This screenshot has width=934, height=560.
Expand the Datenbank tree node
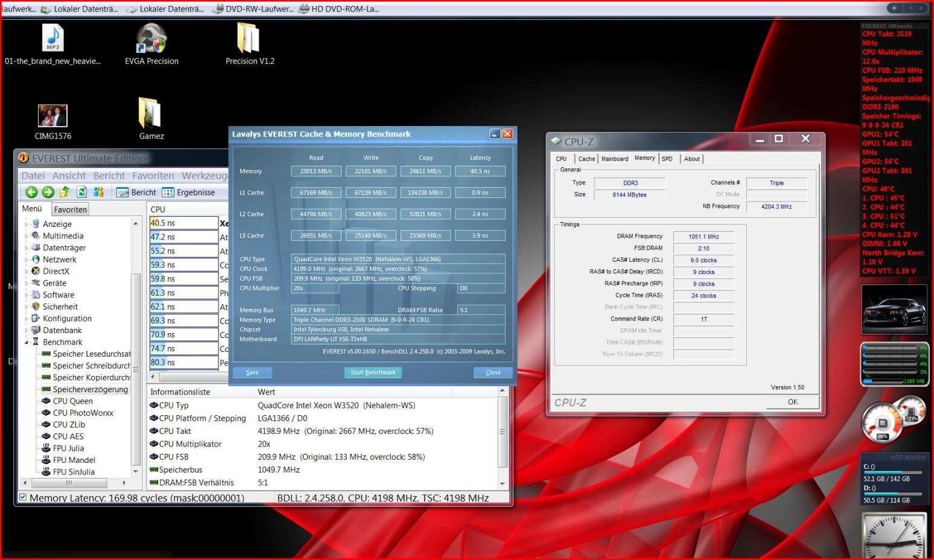click(26, 330)
